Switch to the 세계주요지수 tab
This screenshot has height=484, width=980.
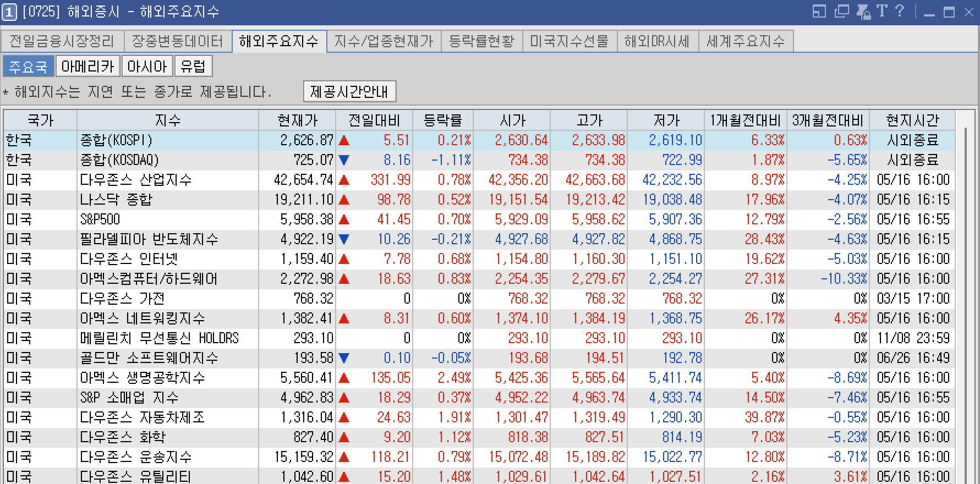pyautogui.click(x=746, y=41)
